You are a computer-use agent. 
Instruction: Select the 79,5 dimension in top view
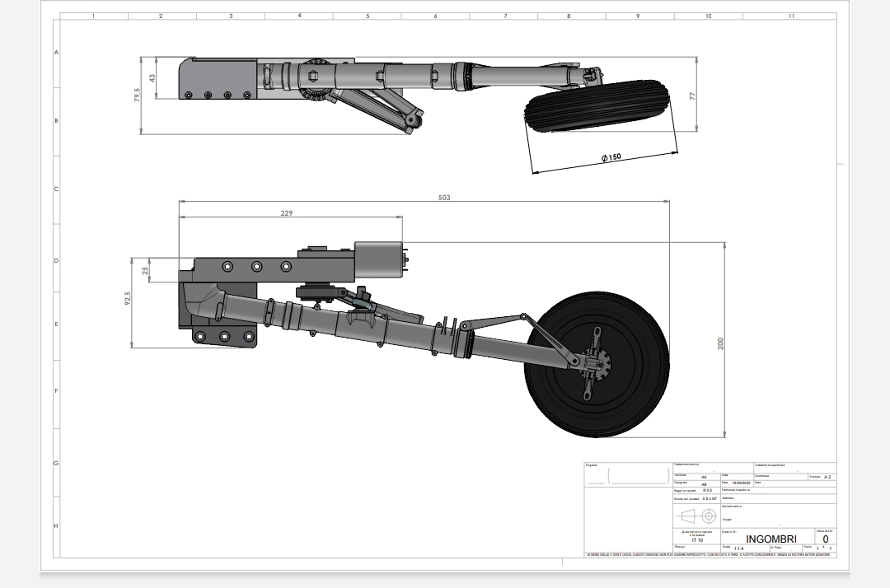[137, 95]
